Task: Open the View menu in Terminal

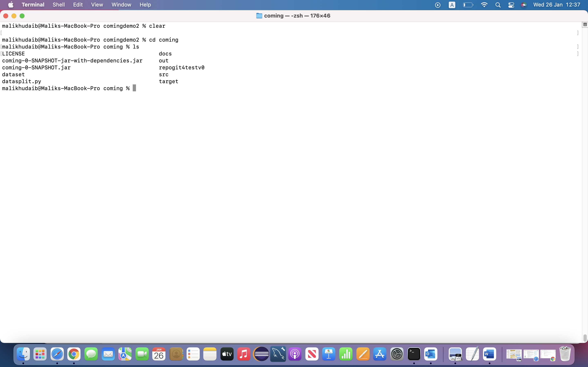Action: 96,5
